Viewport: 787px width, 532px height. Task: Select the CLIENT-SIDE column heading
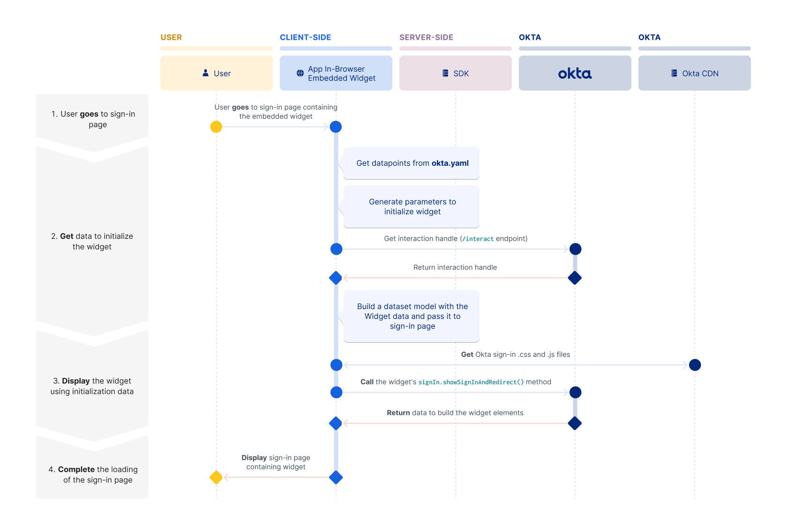pos(305,37)
